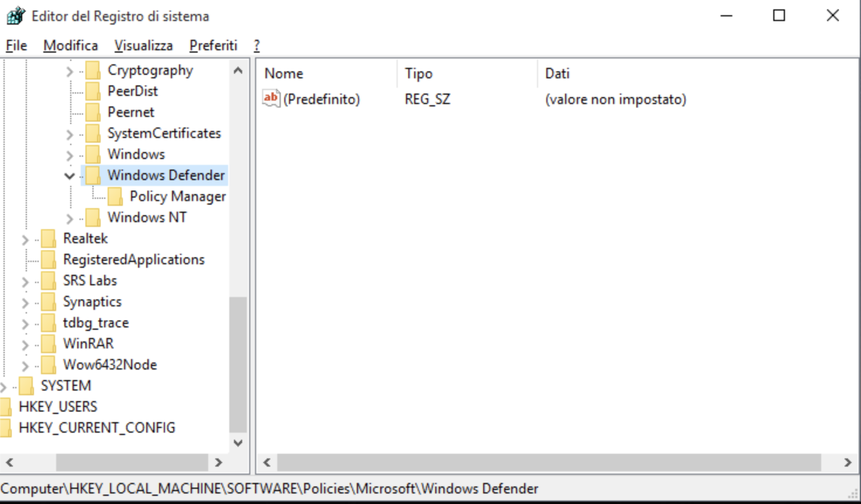The image size is (861, 504).
Task: Click the RegisteredApplications folder icon
Action: point(49,260)
